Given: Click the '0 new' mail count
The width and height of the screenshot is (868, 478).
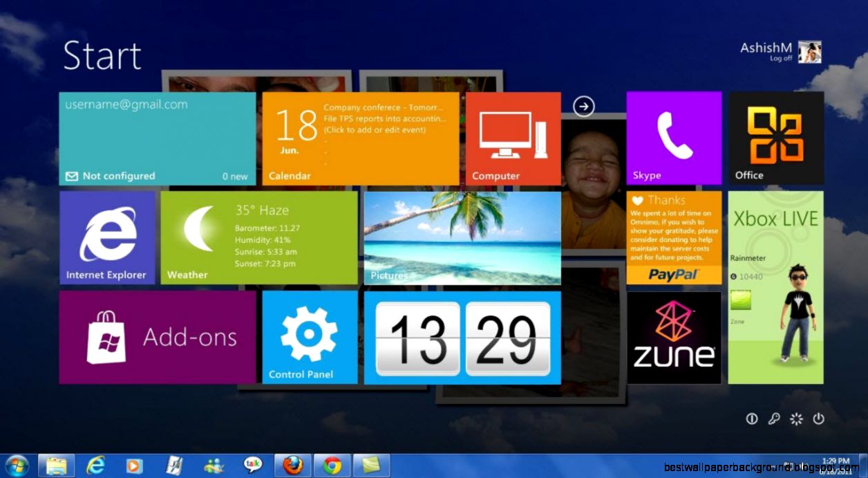Looking at the screenshot, I should pyautogui.click(x=235, y=176).
